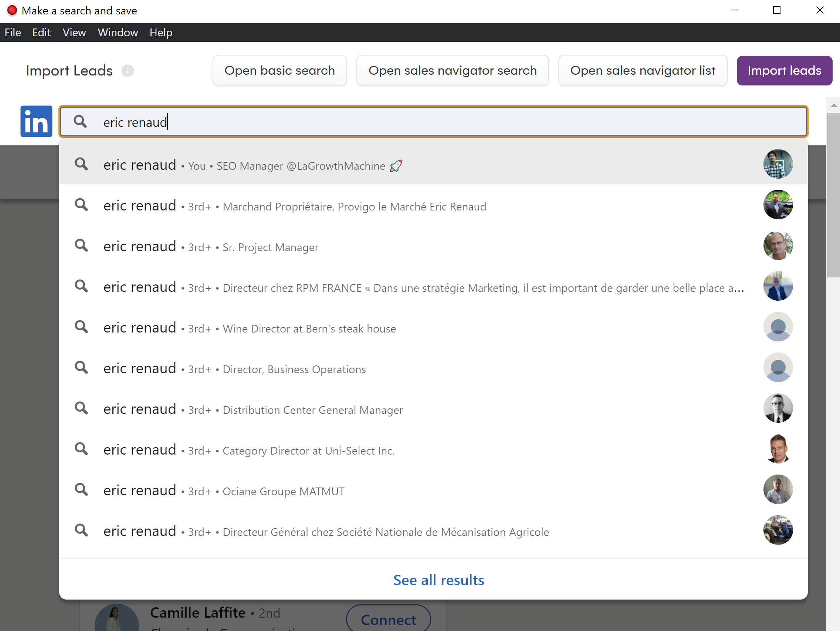
Task: Click the LinkedIn logo icon
Action: point(36,121)
